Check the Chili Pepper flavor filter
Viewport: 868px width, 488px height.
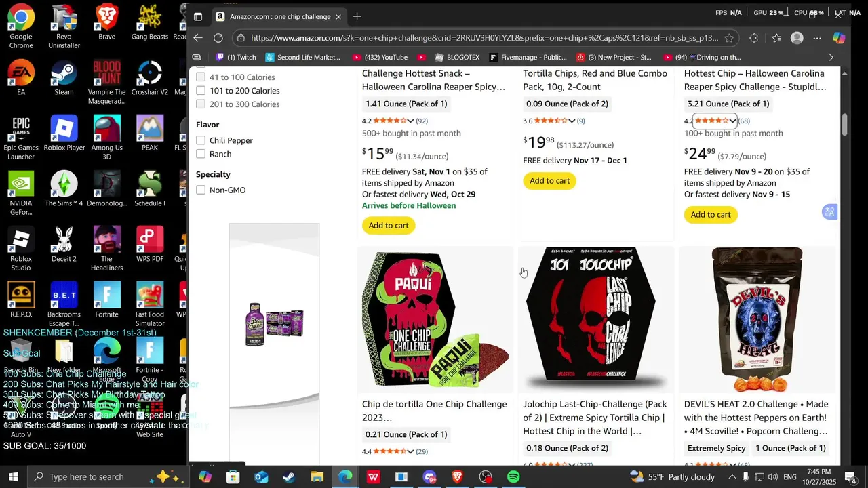click(x=201, y=140)
